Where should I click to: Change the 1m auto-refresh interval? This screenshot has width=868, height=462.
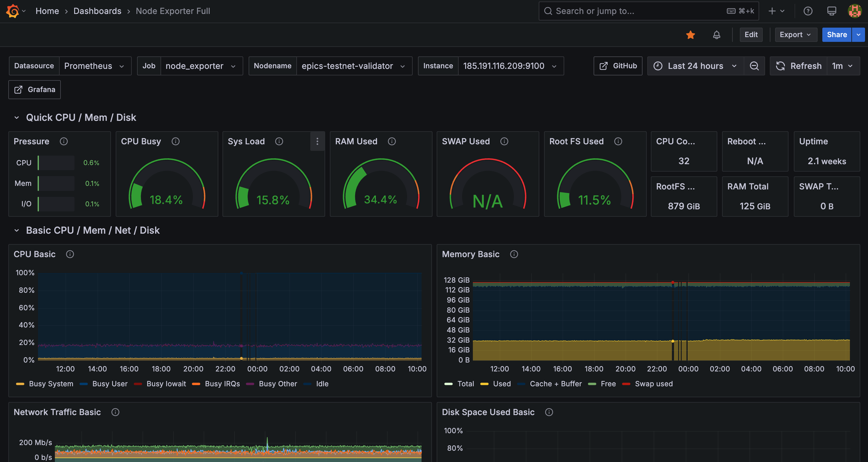pos(843,66)
